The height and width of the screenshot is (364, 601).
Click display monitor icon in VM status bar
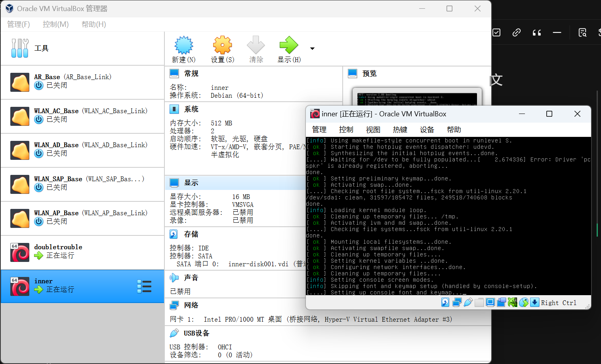(x=490, y=302)
